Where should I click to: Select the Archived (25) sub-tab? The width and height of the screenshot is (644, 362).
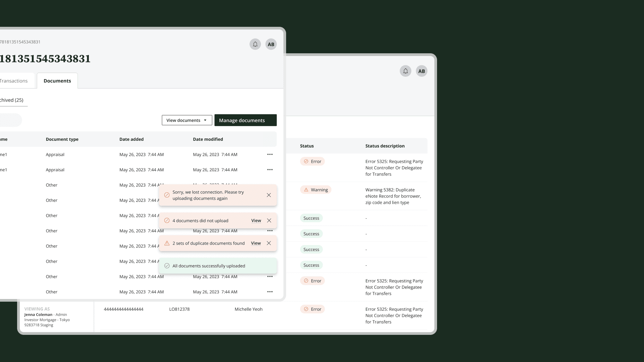point(12,100)
